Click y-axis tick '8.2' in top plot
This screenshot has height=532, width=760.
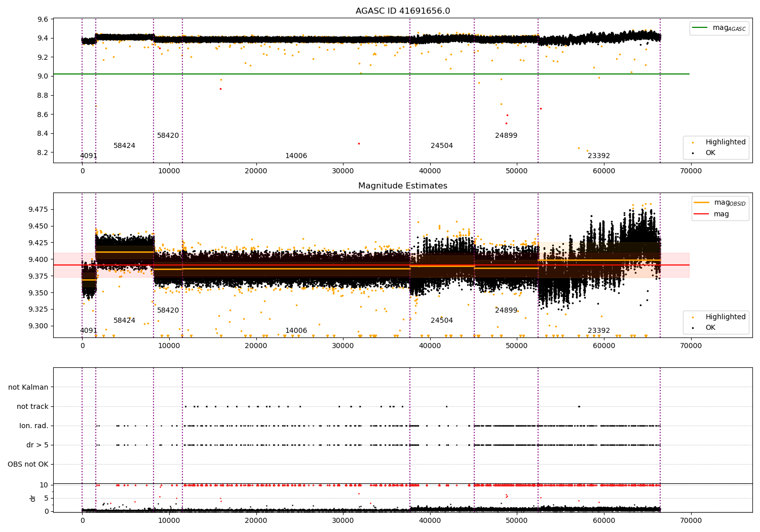(43, 153)
